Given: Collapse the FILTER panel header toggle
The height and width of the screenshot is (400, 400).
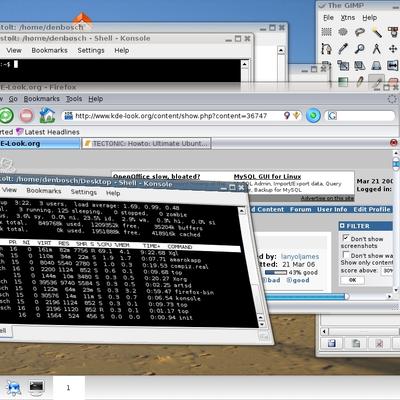Looking at the screenshot, I should [x=342, y=226].
